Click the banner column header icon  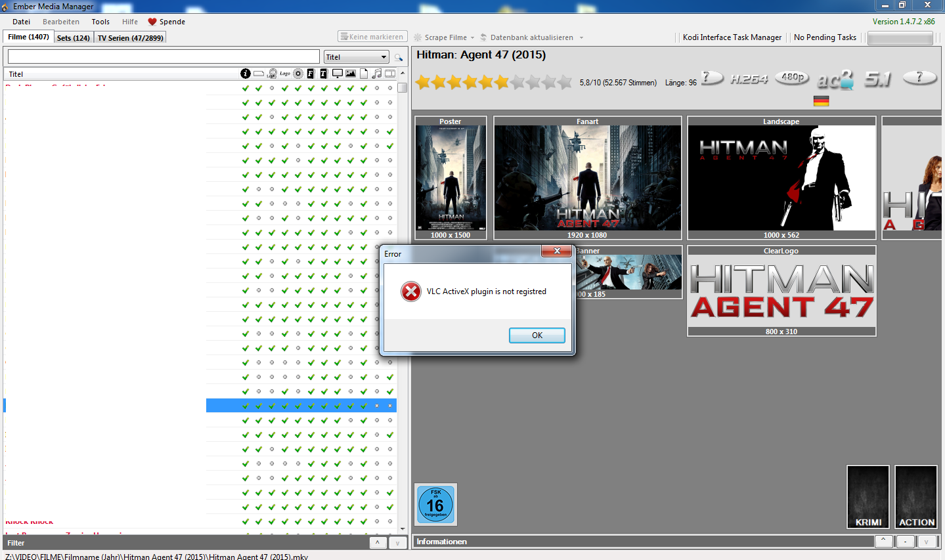point(259,74)
